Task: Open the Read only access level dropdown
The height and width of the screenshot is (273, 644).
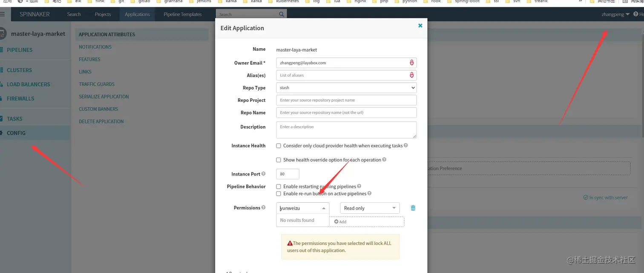Action: tap(370, 208)
